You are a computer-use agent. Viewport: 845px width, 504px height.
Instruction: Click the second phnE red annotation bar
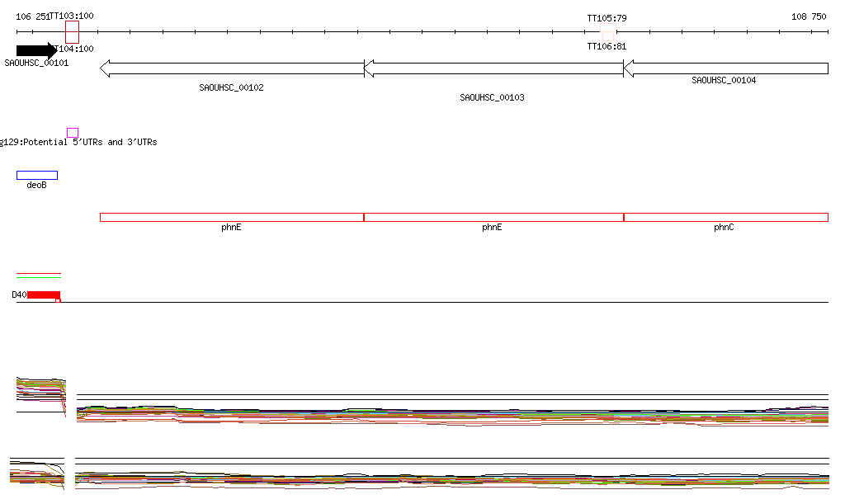493,218
